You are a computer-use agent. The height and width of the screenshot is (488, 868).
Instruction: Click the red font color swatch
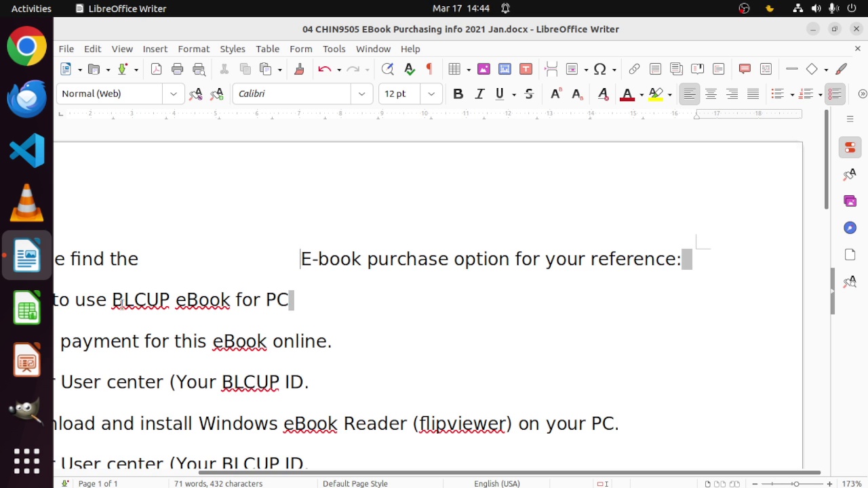coord(627,94)
